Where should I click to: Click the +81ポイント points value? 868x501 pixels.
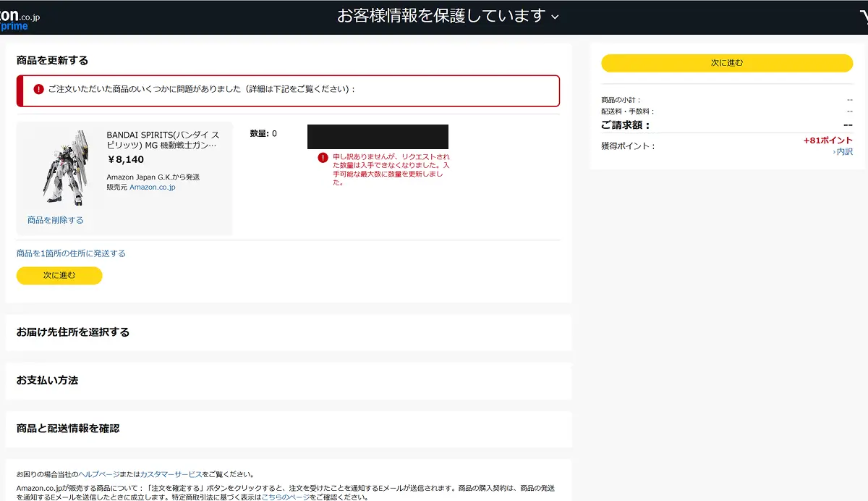point(828,140)
